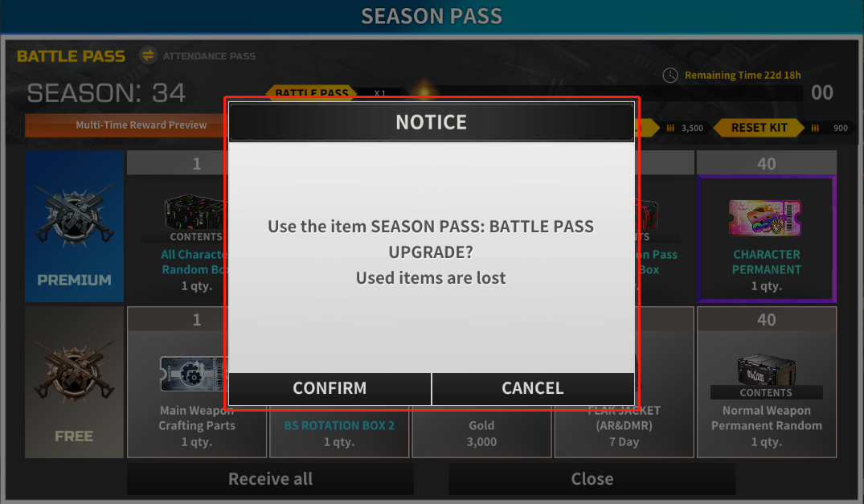Select the Main Weapon Crafting Parts ticket
Screen dimensions: 864x504
coord(193,374)
